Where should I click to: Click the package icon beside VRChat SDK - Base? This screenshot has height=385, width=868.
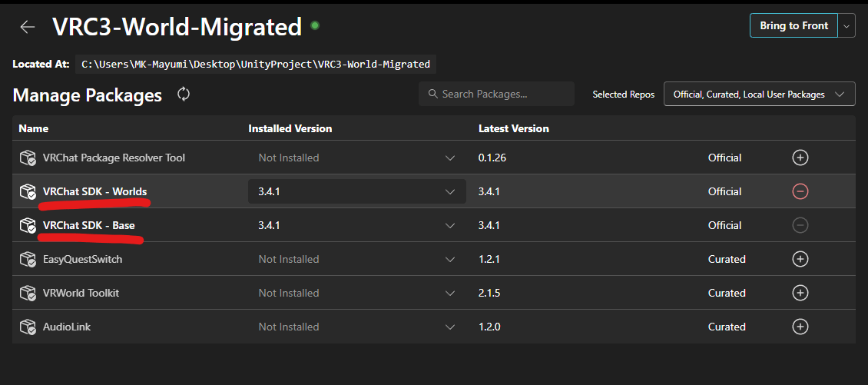point(28,225)
